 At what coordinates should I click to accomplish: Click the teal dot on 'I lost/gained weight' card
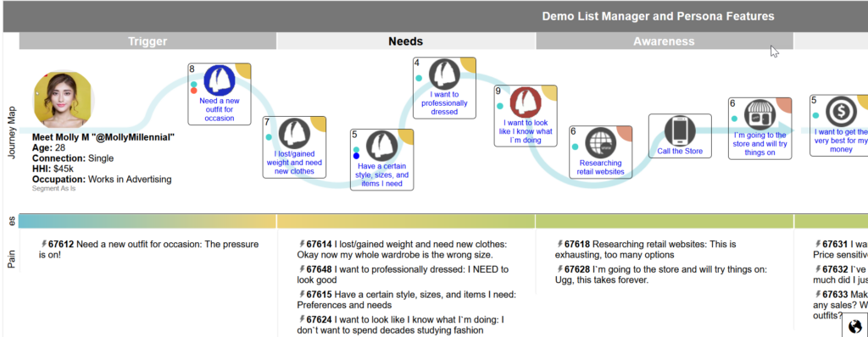[x=269, y=136]
